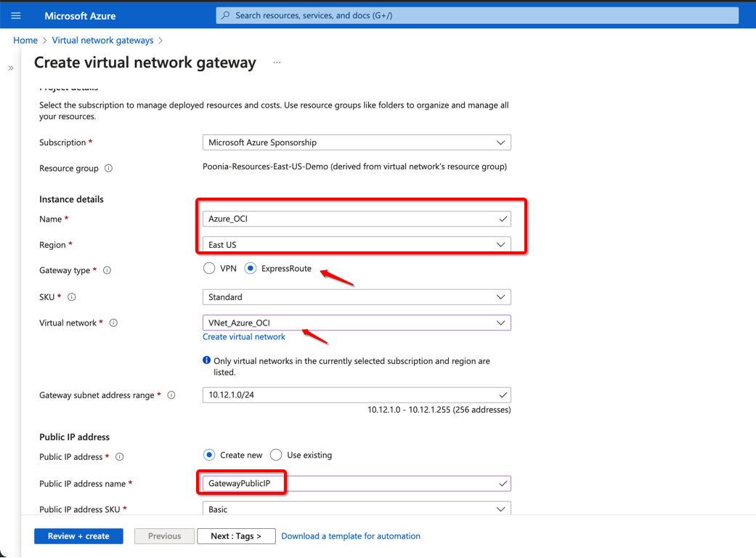
Task: Go to Home breadcrumb
Action: (25, 41)
